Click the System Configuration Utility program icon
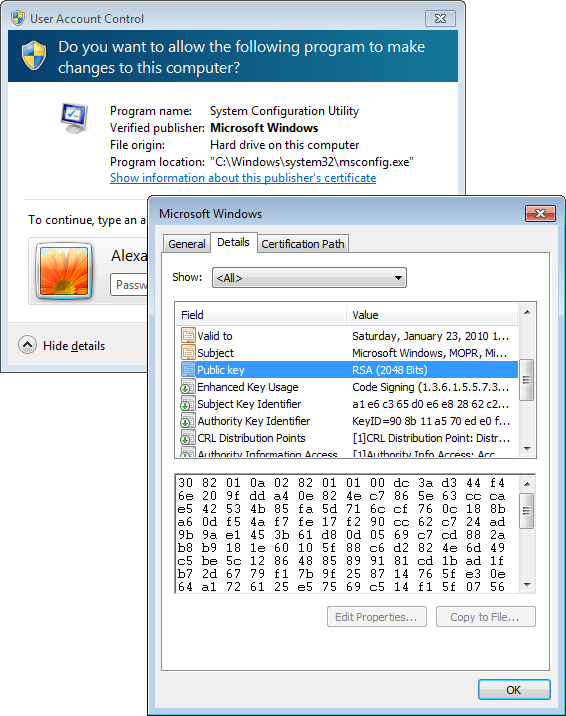 coord(74,118)
